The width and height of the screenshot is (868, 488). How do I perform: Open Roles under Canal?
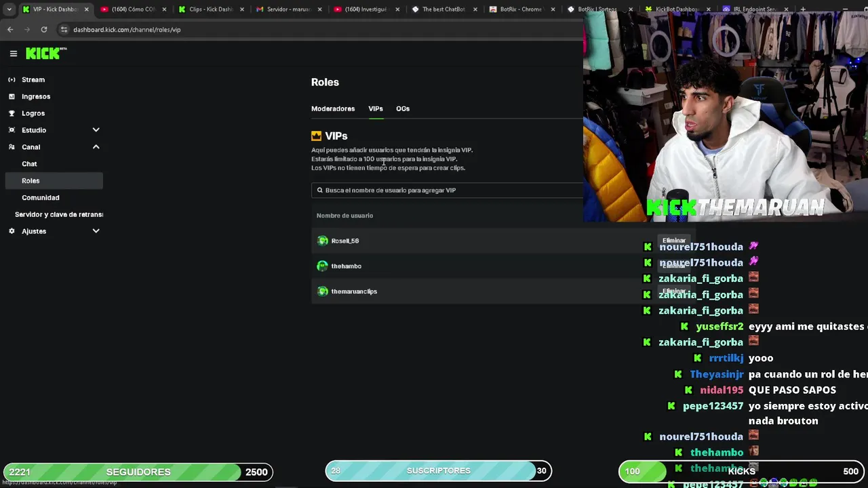pos(54,181)
